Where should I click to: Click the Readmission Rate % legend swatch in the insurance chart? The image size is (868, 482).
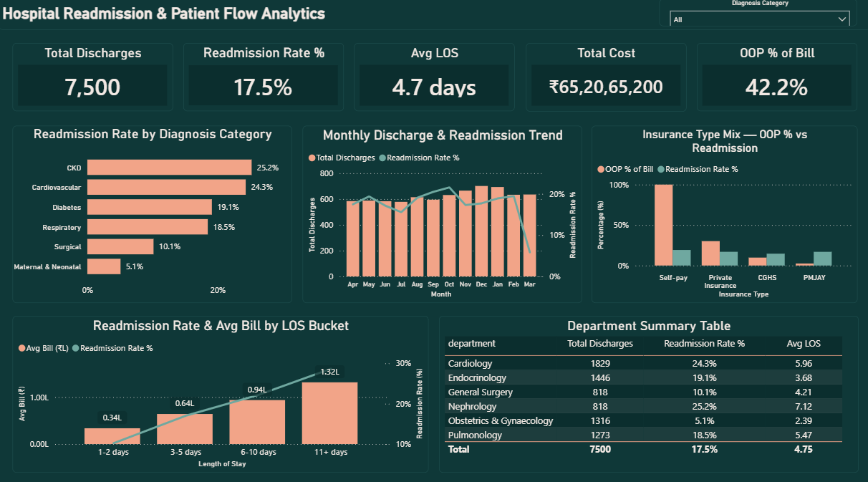[x=661, y=169]
